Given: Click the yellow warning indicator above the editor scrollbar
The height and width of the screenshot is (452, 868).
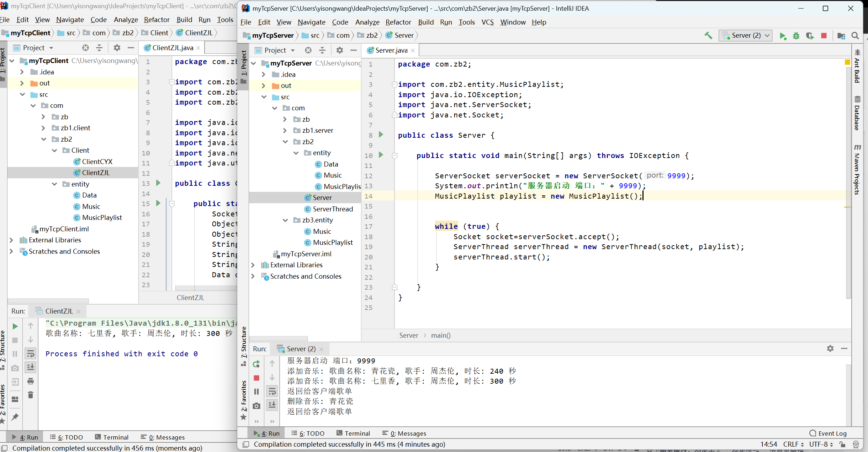Looking at the screenshot, I should pyautogui.click(x=847, y=62).
